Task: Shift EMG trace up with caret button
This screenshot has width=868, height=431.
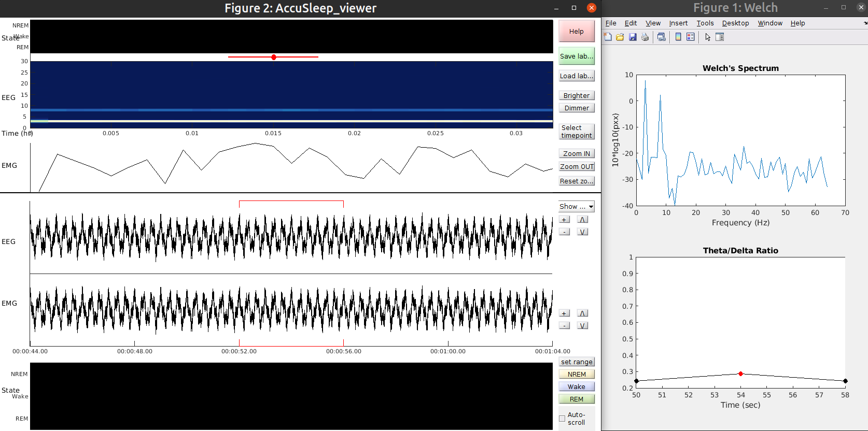Action: coord(582,313)
